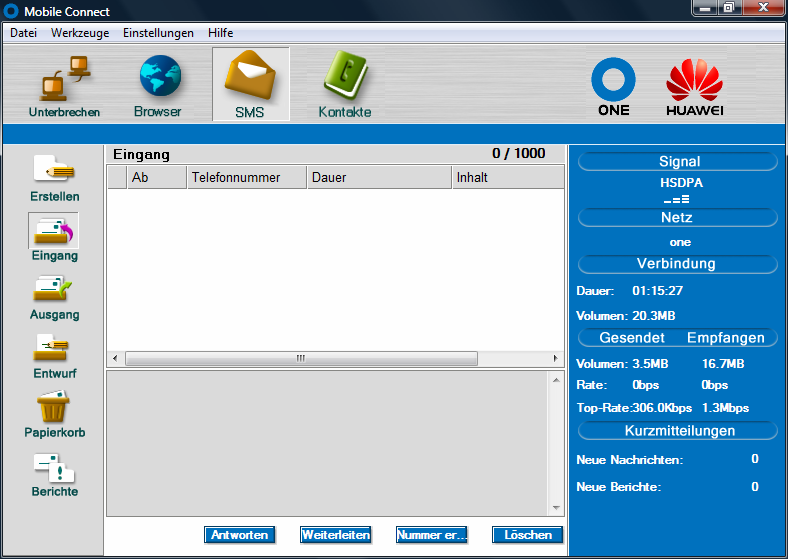Click the horizontal scrollbar right arrow
788x559 pixels.
click(557, 358)
